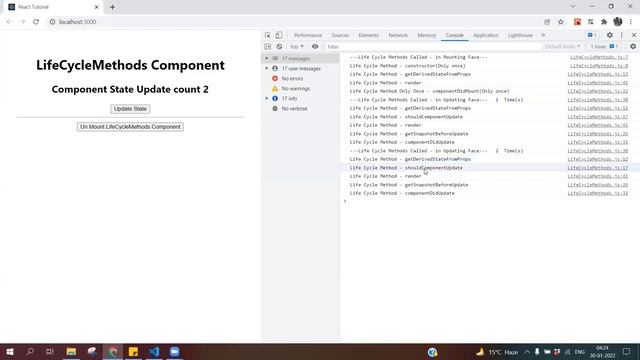640x360 pixels.
Task: View site information icon beside localhost URL
Action: point(52,22)
